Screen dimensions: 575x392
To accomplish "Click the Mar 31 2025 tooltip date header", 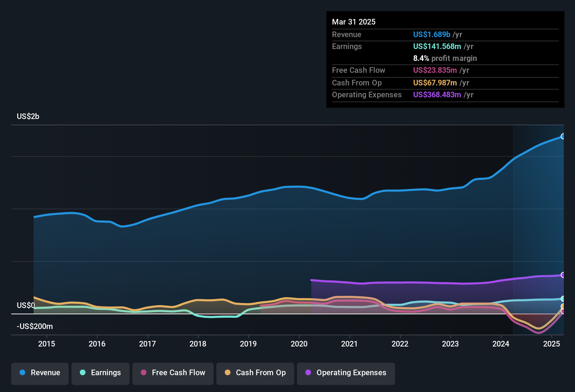I will point(354,22).
